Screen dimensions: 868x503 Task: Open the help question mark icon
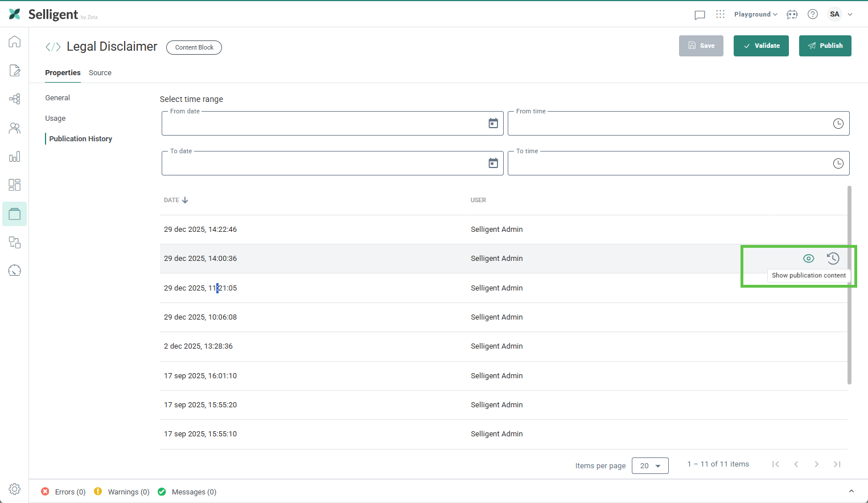coord(813,14)
